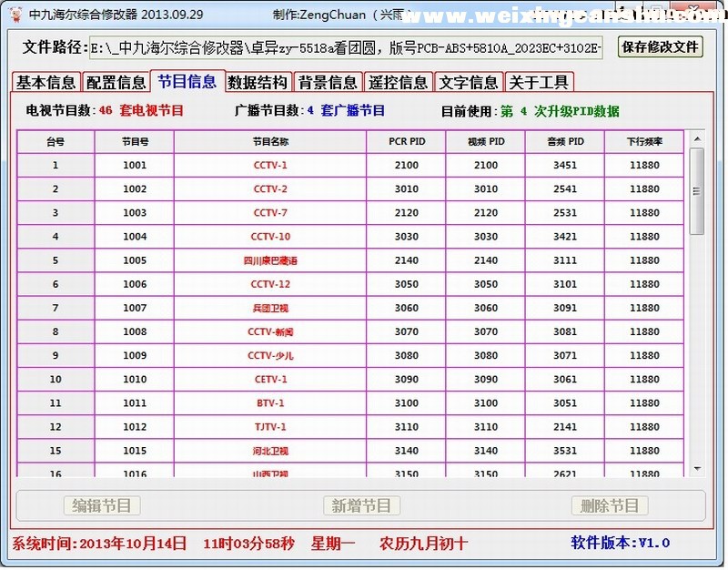The width and height of the screenshot is (728, 570).
Task: Click the clock text 11时03分58秒
Action: 248,544
